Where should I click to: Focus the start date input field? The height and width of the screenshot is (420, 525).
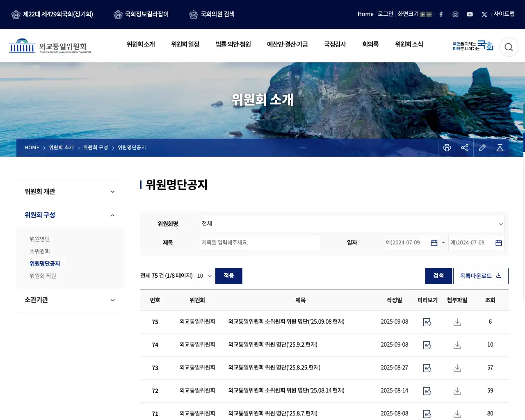click(412, 243)
